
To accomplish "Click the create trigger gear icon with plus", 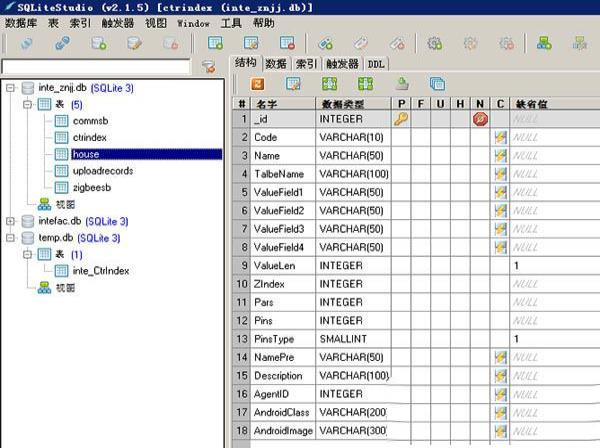I will click(x=435, y=43).
